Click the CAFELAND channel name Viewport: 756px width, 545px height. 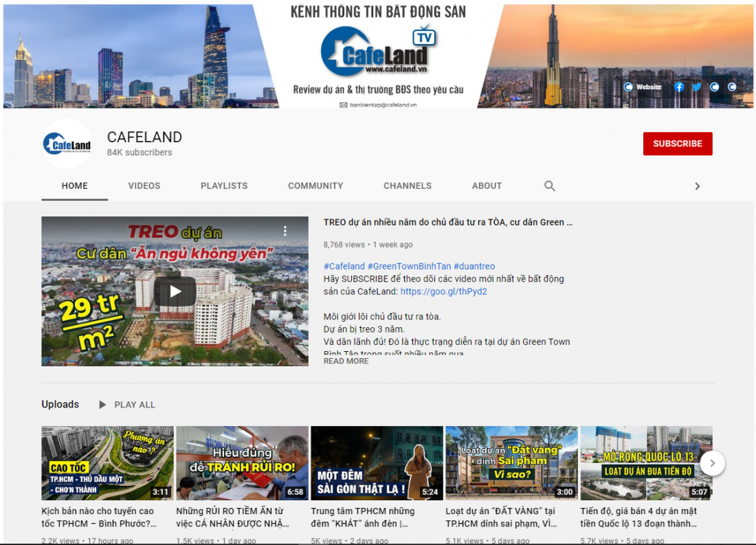point(144,137)
